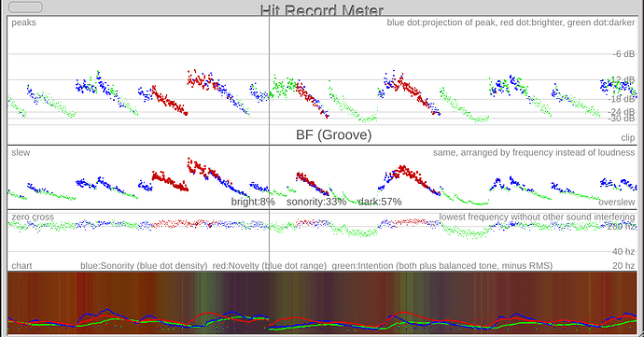
Task: Click the dark:57% readout
Action: 380,202
